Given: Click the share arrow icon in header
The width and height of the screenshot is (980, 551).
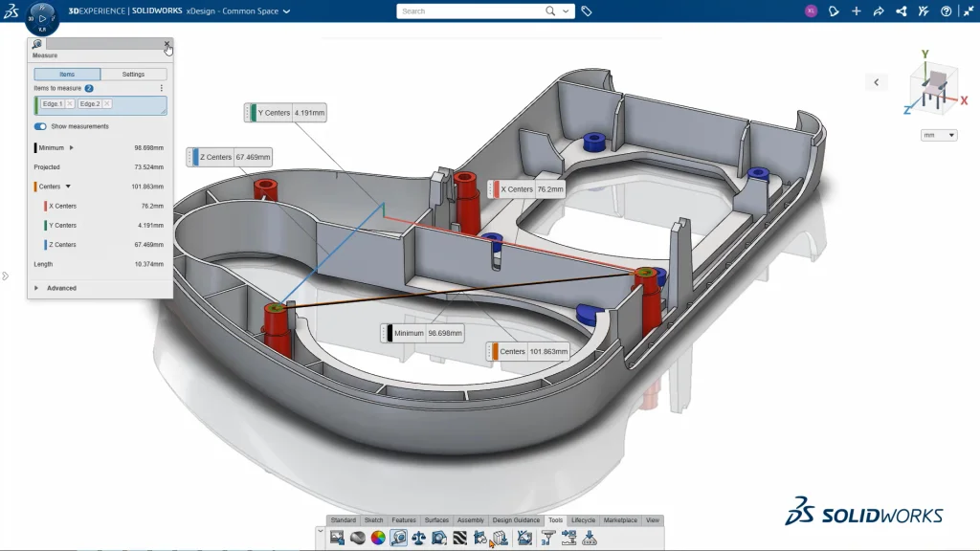Looking at the screenshot, I should tap(879, 11).
